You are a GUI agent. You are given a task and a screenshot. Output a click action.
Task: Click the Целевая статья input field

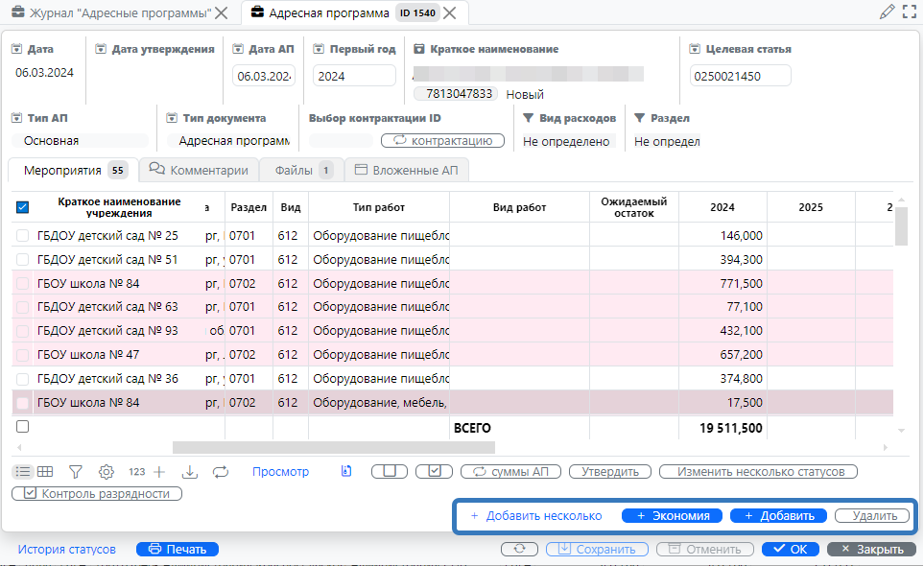[740, 76]
